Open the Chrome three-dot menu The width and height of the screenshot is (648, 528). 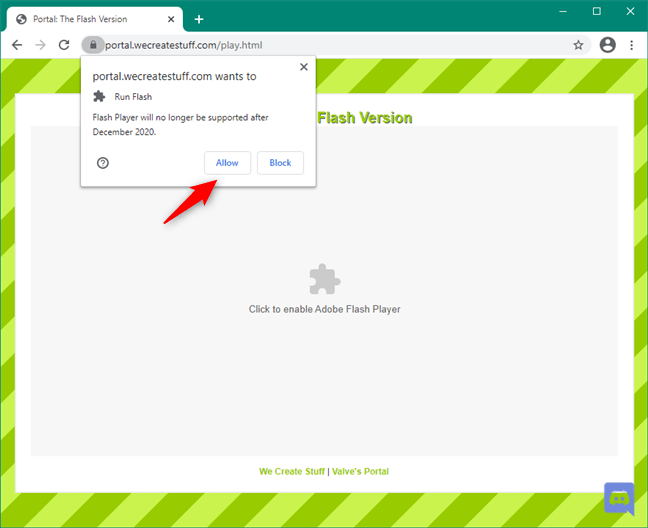[x=631, y=45]
